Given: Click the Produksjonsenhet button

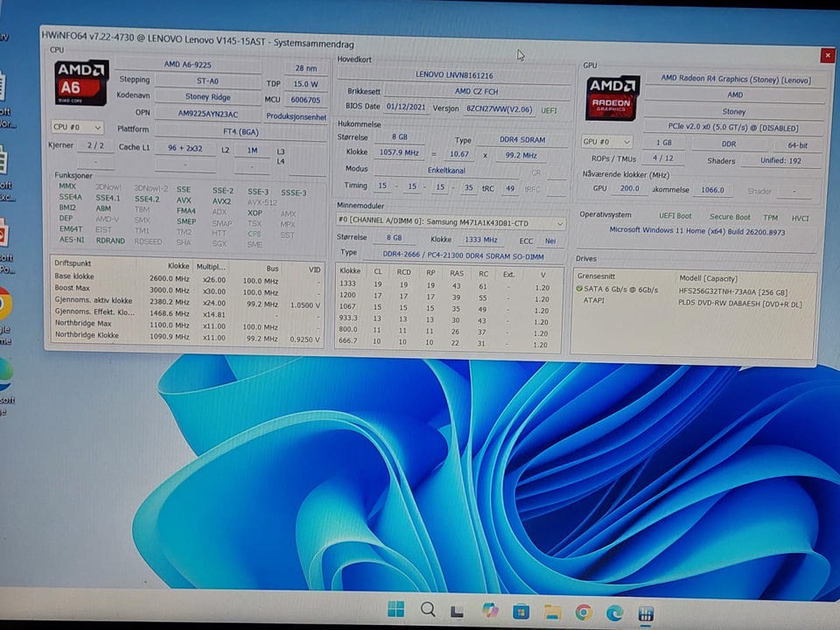Looking at the screenshot, I should point(296,116).
